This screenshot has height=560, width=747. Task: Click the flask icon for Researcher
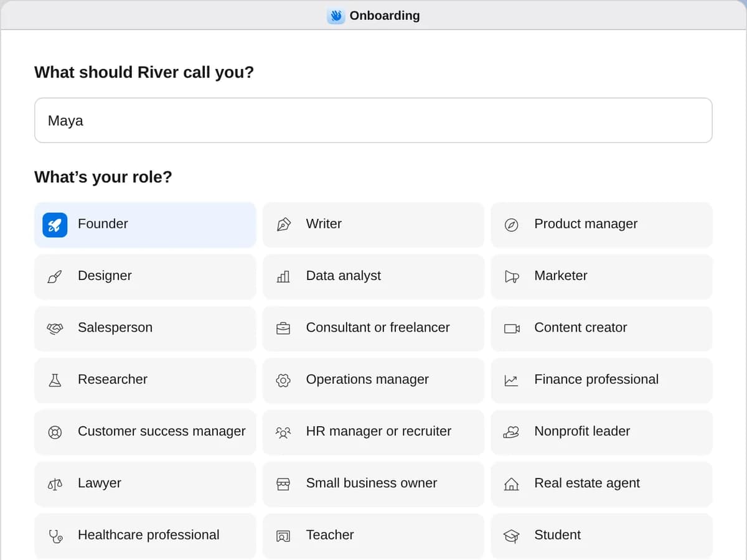pyautogui.click(x=55, y=380)
